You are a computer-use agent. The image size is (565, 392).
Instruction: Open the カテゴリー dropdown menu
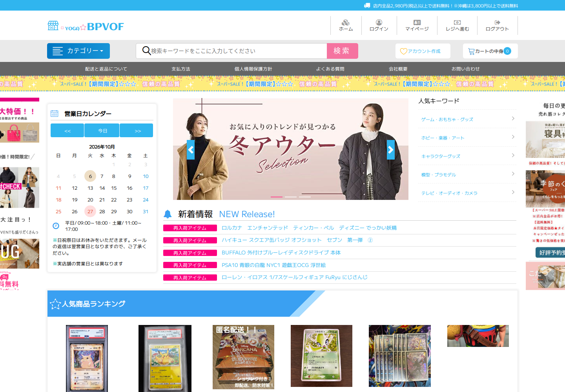(78, 51)
